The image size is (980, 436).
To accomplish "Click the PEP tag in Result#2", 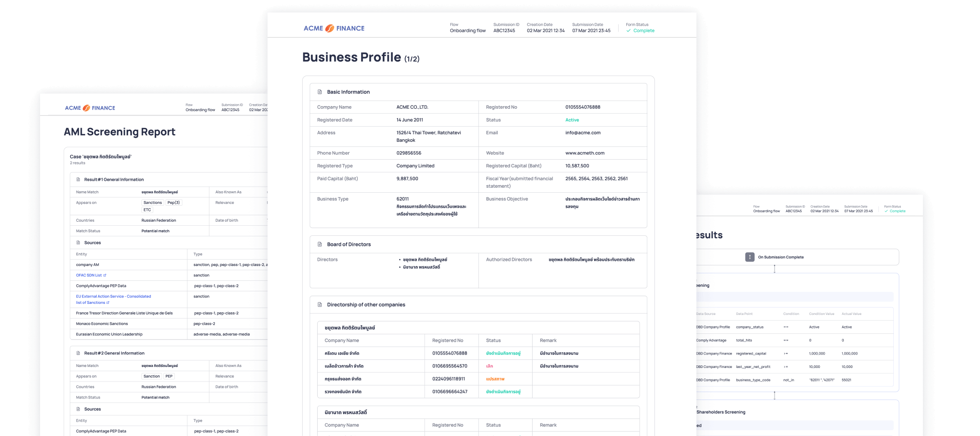I will click(169, 376).
